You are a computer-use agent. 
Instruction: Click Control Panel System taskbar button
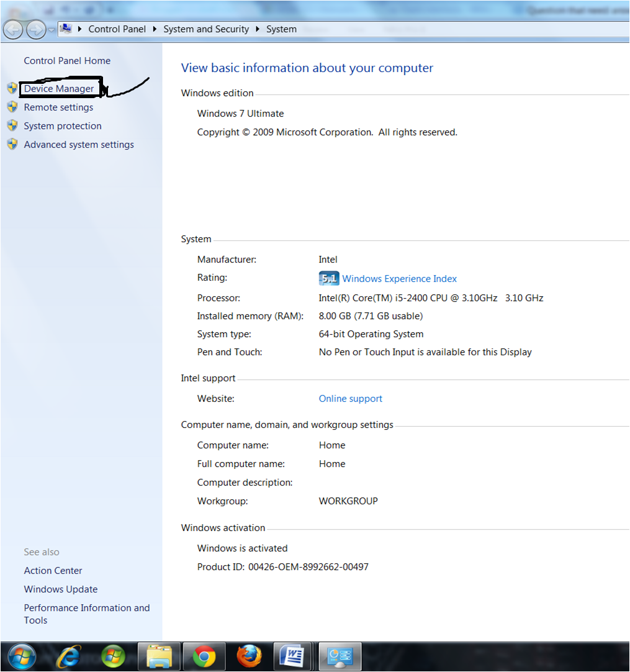click(341, 656)
